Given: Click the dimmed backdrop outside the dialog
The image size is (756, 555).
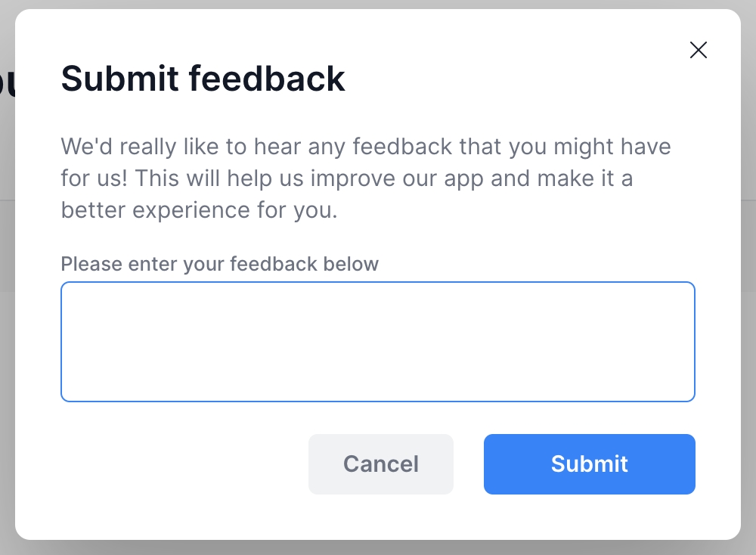Looking at the screenshot, I should [748, 302].
